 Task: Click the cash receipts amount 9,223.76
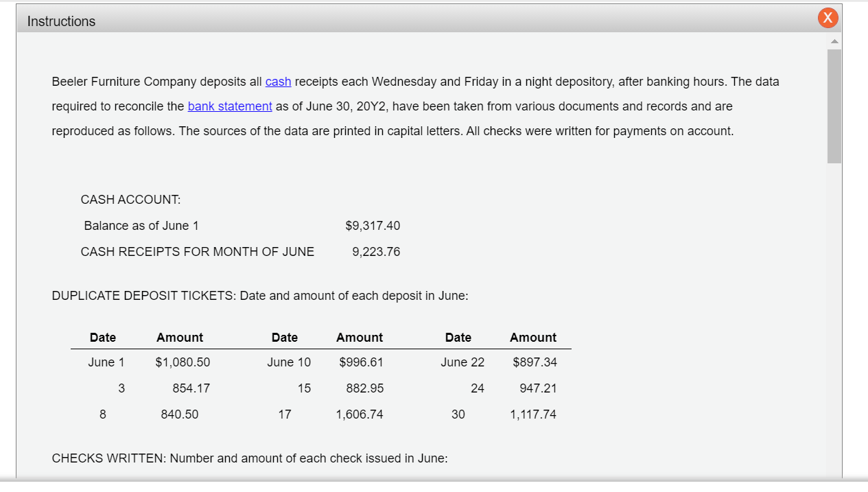coord(376,252)
